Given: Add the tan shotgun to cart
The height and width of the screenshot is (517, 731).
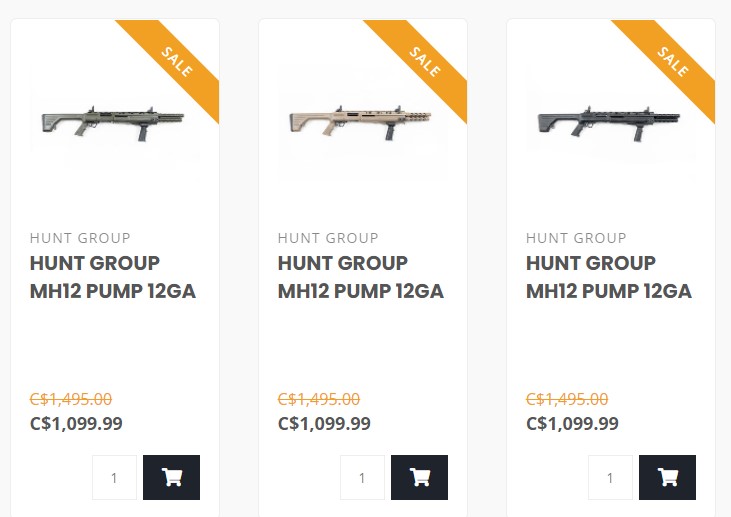Looking at the screenshot, I should tap(419, 477).
